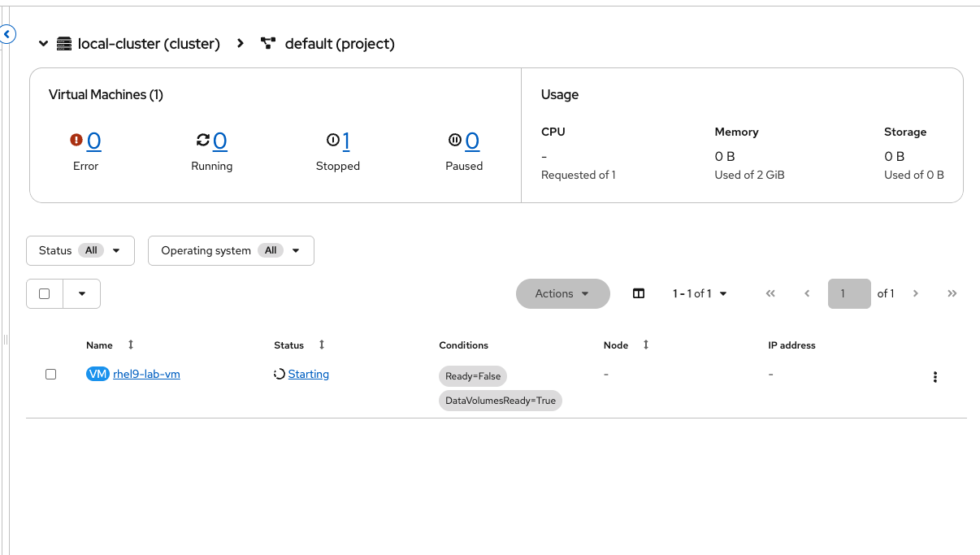Open kebab menu for rhel9-lab-vm
Viewport: 980px width, 555px height.
[935, 377]
